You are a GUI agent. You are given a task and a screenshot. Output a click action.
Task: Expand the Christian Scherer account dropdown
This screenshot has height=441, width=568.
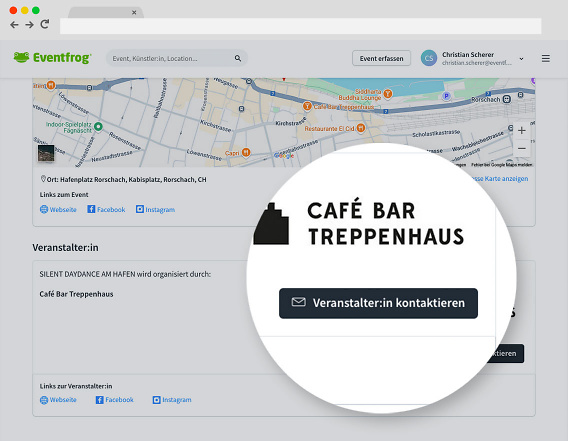[521, 59]
